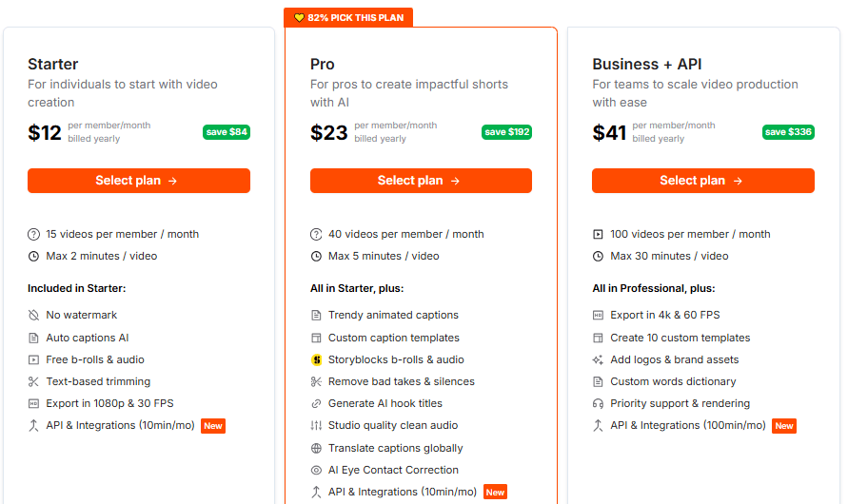Click the 82% PICK THIS PLAN banner
The image size is (848, 504).
(x=348, y=17)
